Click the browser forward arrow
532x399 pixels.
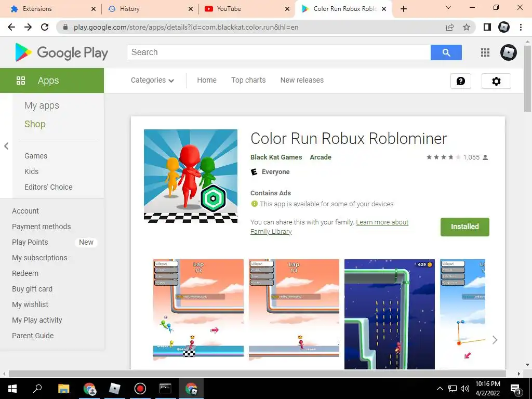[x=28, y=27]
